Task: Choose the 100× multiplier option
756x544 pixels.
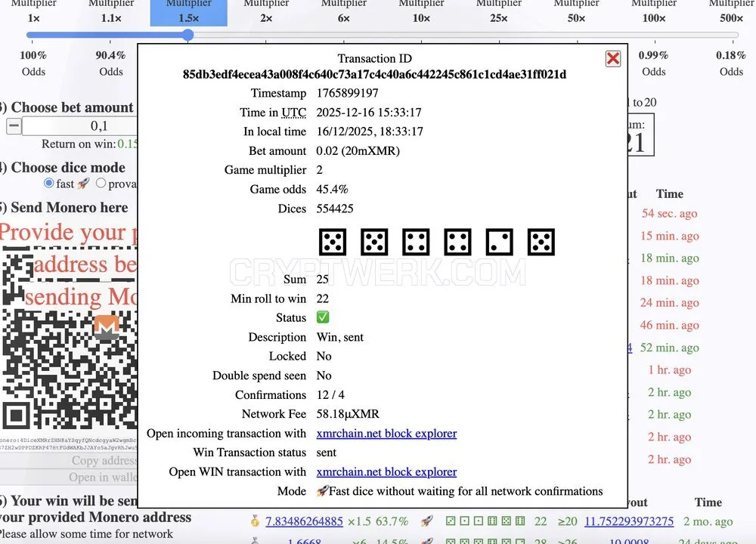Action: [654, 12]
